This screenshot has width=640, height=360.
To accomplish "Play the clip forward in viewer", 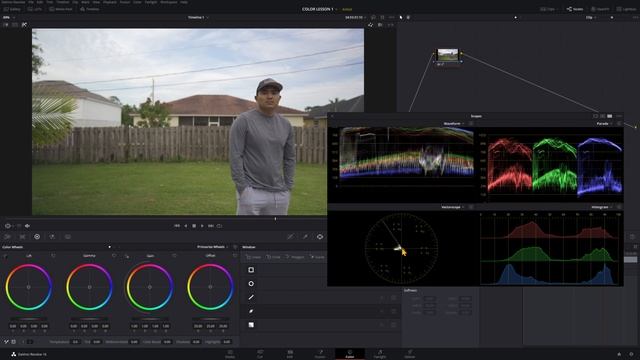I will tap(202, 226).
